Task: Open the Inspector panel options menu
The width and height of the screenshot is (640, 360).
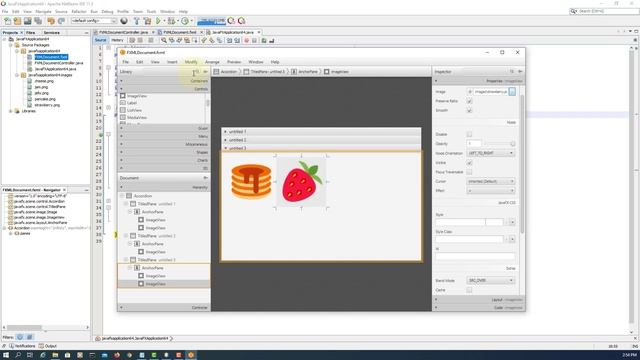Action: pos(520,71)
